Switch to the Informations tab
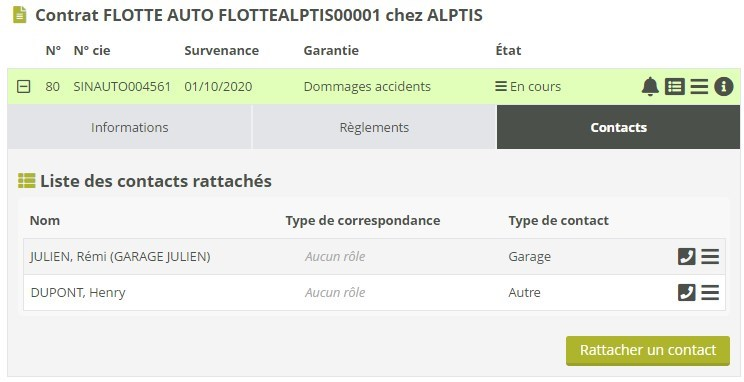The height and width of the screenshot is (382, 744). click(x=130, y=127)
